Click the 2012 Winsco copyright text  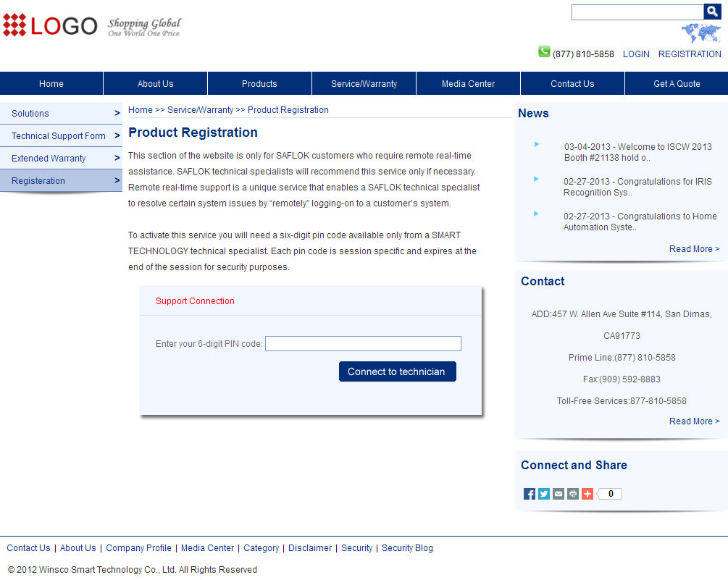click(x=133, y=570)
